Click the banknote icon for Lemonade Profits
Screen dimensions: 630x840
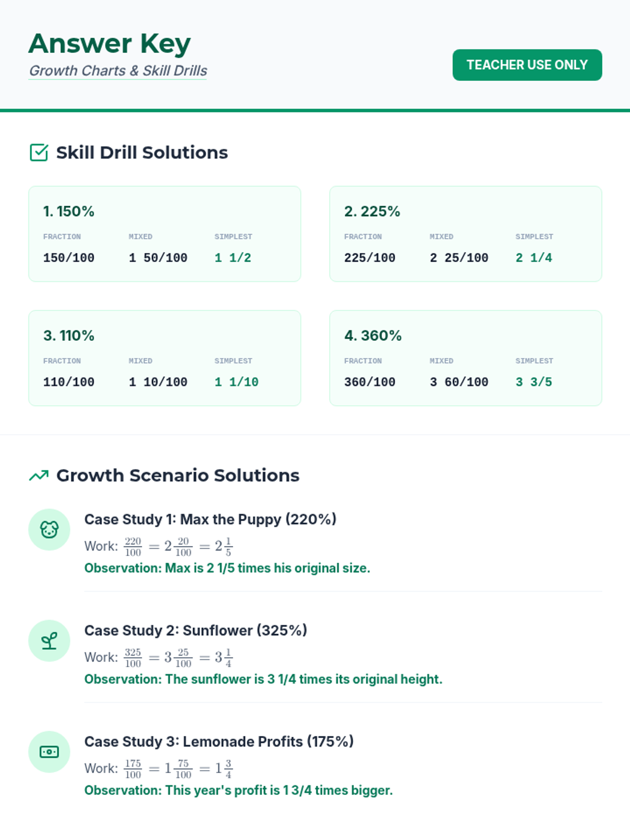click(49, 752)
